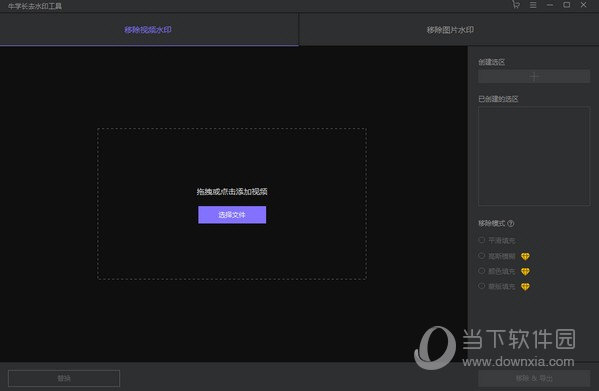Minimize the watermark tool window

pos(550,5)
